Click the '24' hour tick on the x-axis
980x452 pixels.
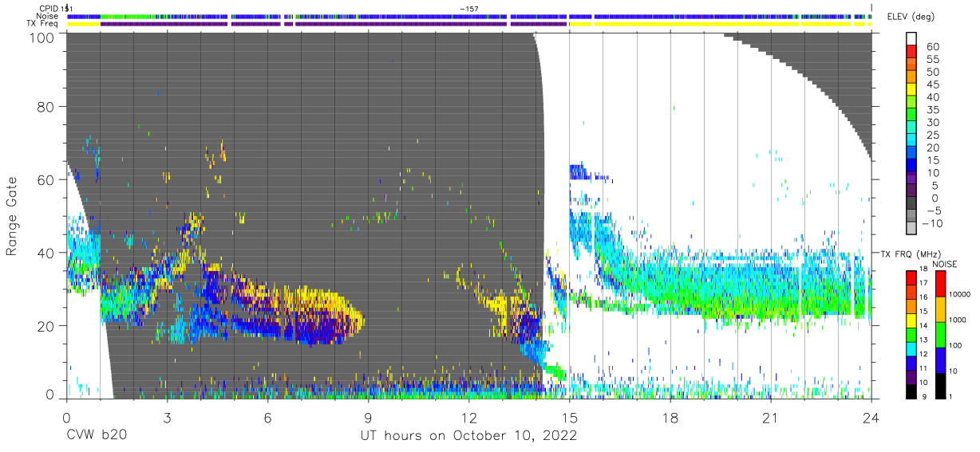871,417
